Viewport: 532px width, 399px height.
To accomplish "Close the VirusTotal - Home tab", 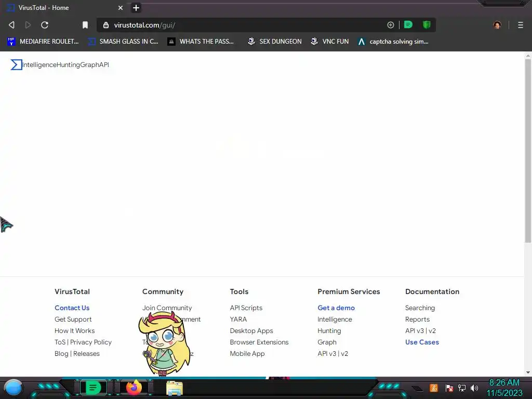I will point(121,8).
